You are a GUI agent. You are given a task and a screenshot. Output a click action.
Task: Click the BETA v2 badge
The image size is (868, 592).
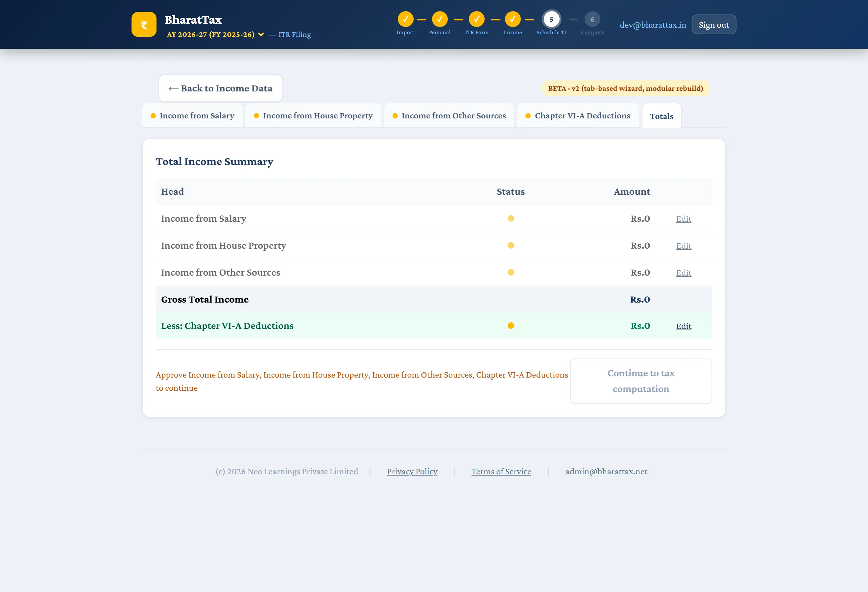coord(626,88)
